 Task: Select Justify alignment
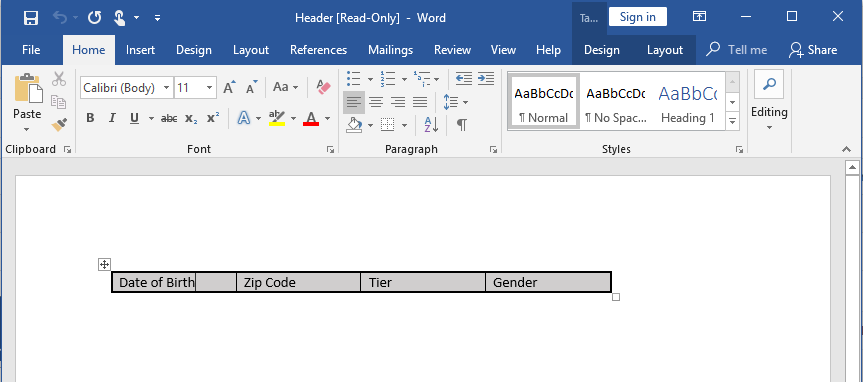tap(420, 102)
